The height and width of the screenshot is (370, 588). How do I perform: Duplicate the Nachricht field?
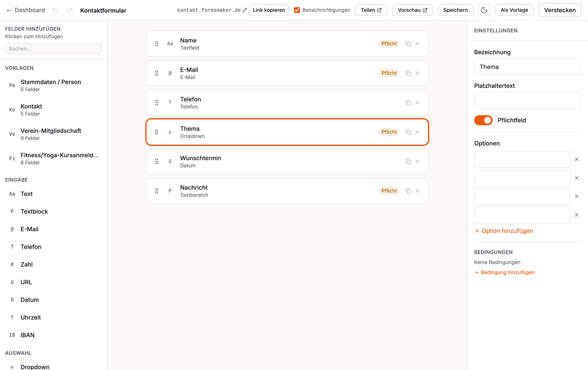(408, 191)
